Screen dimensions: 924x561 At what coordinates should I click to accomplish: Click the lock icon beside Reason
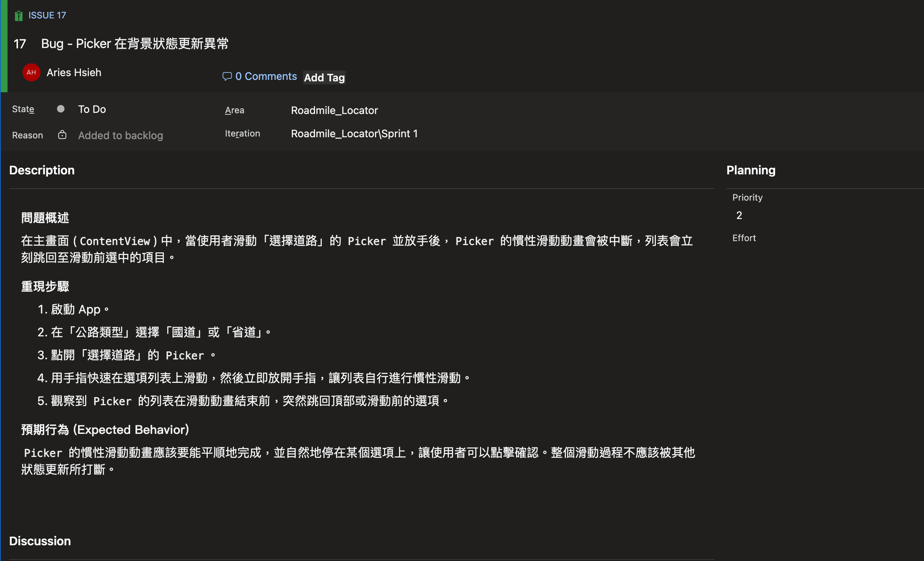point(62,135)
